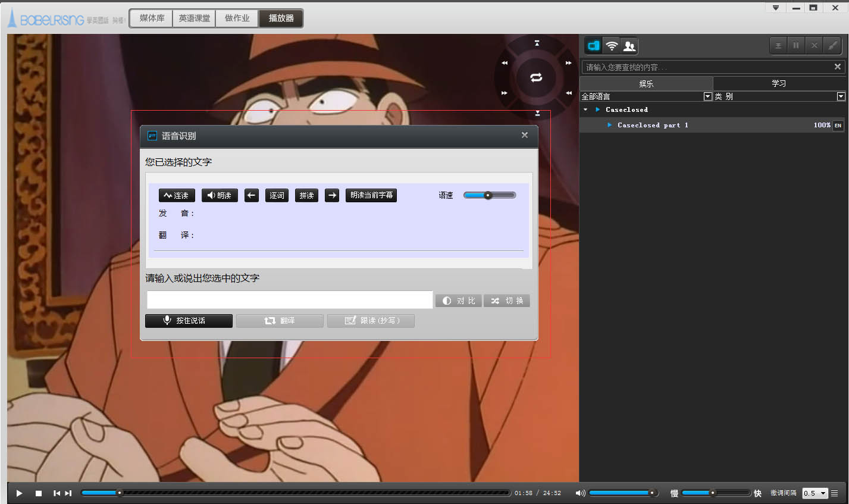Click the 对比 compare button

coord(459,301)
